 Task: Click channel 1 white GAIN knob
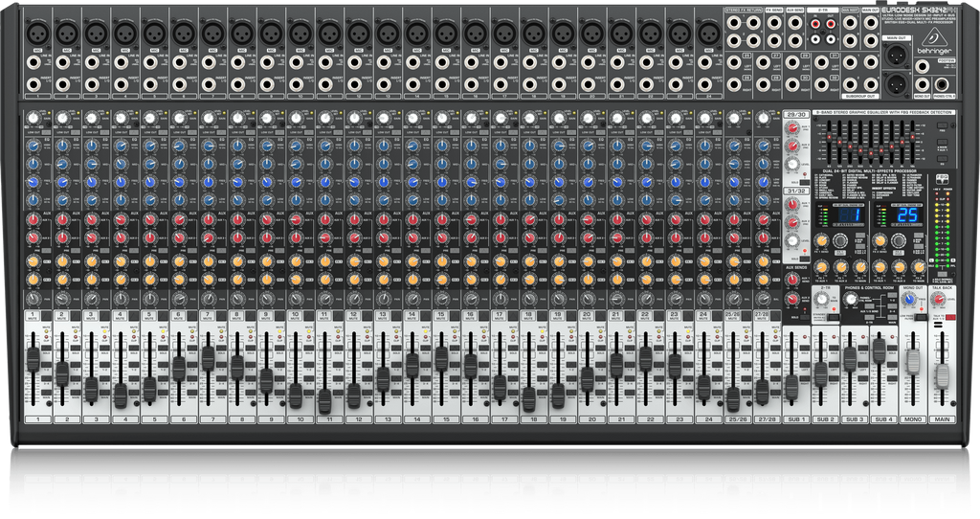33,118
